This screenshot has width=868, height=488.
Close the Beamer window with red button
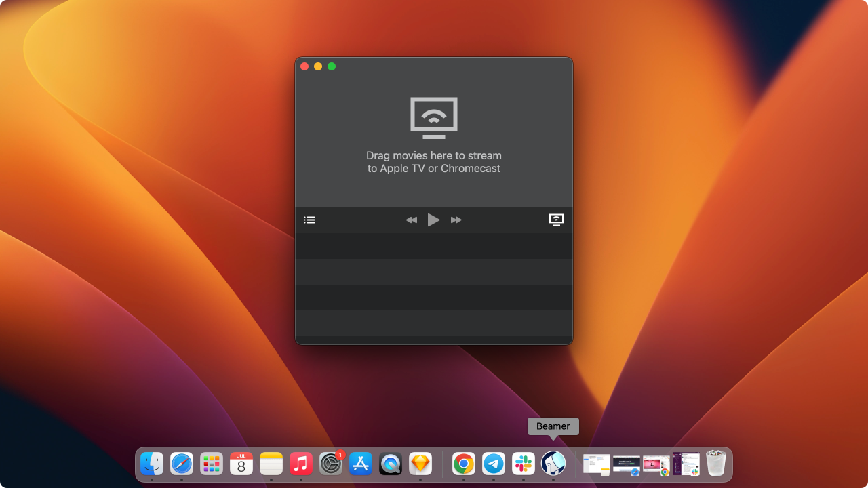[x=304, y=66]
